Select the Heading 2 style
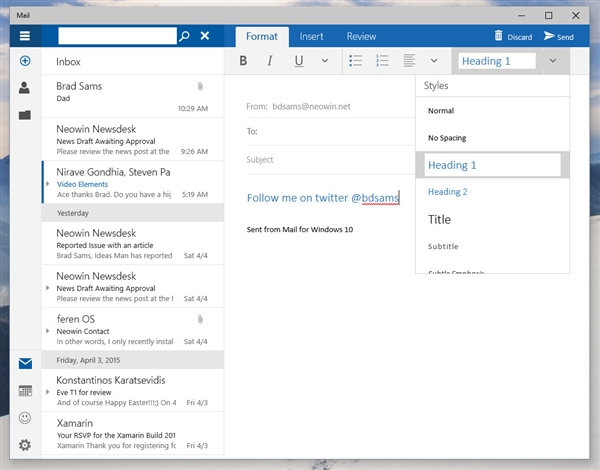 pyautogui.click(x=448, y=191)
